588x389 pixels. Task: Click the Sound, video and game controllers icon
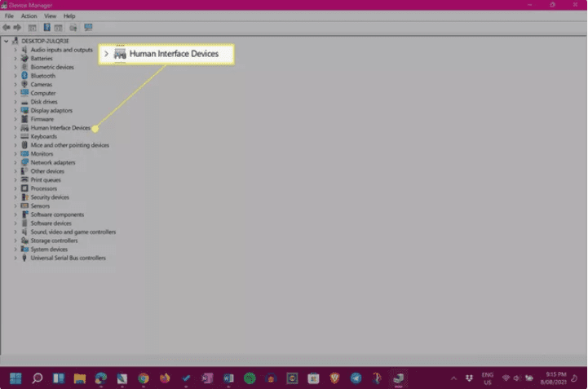(24, 232)
